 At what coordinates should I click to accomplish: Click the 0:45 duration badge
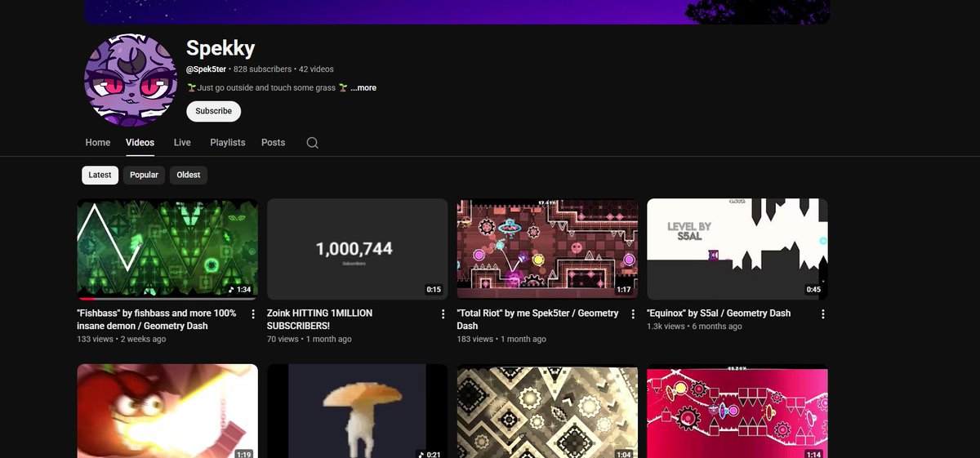click(x=813, y=289)
